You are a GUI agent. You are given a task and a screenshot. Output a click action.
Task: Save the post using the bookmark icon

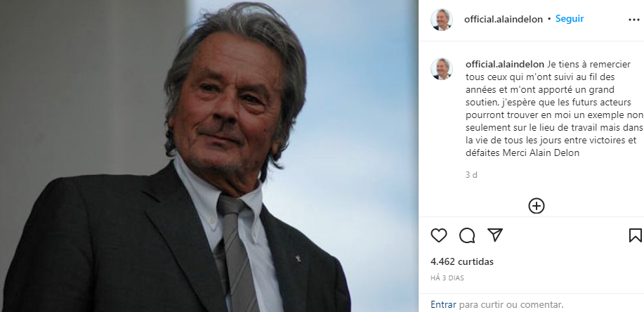635,235
